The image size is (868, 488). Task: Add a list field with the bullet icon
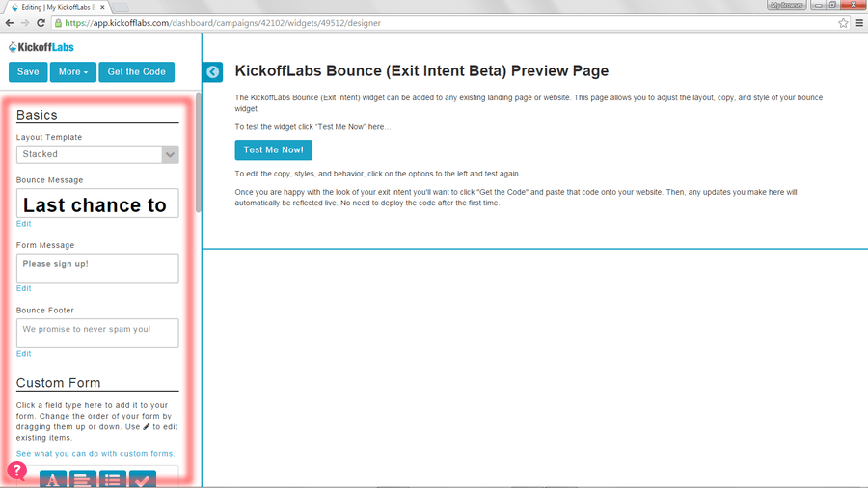tap(113, 479)
